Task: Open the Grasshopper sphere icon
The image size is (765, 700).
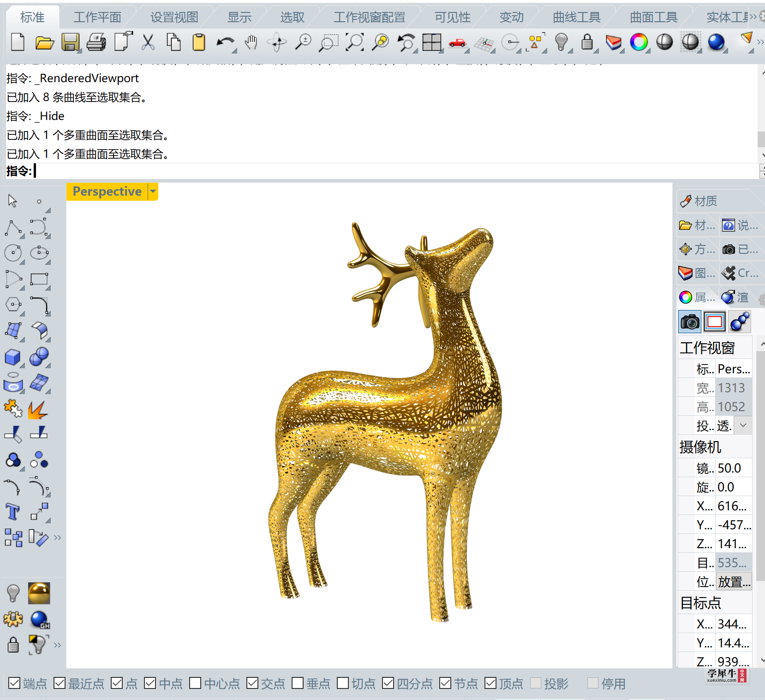Action: (x=40, y=620)
